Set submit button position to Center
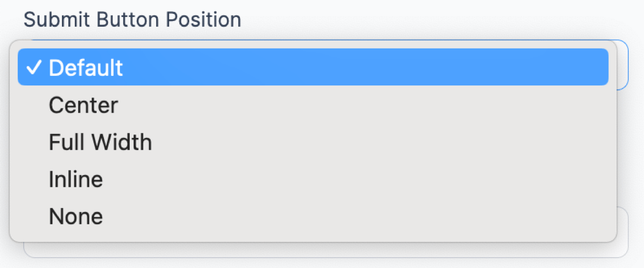 pos(313,105)
